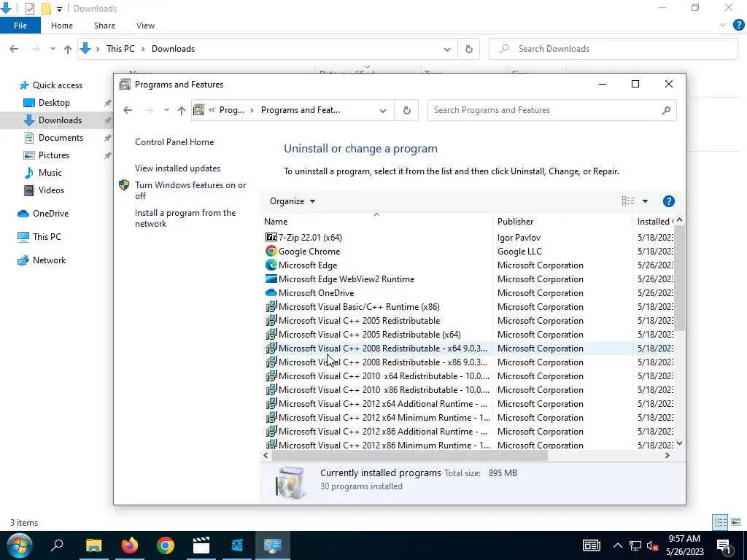Click the muted volume icon in tray
747x560 pixels.
[x=653, y=546]
